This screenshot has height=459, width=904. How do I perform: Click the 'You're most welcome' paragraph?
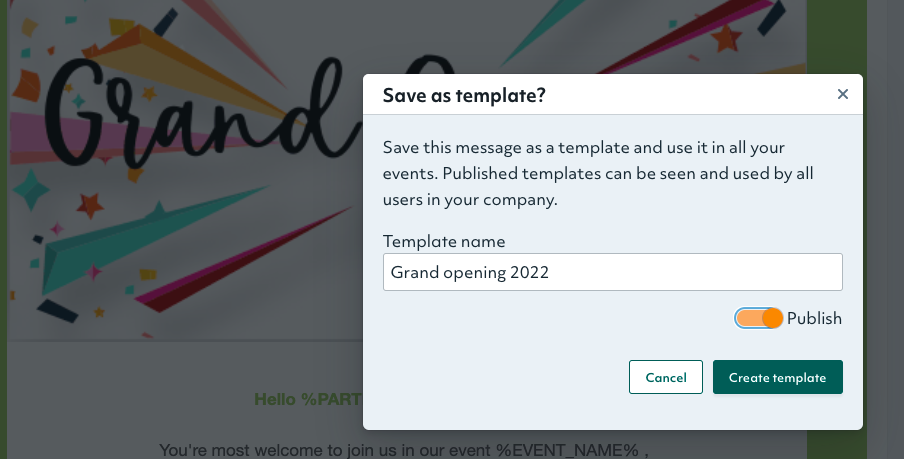pyautogui.click(x=404, y=450)
